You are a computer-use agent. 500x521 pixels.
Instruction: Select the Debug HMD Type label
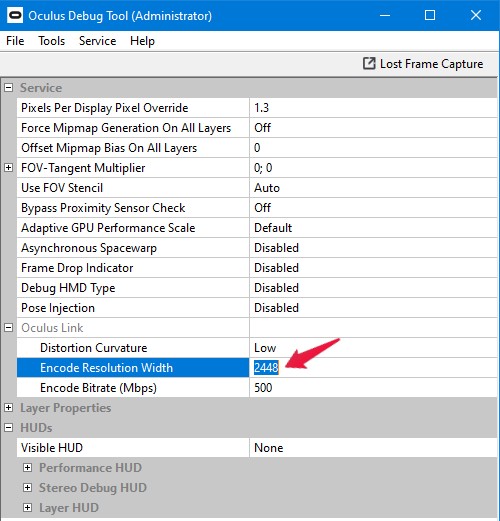coord(68,288)
